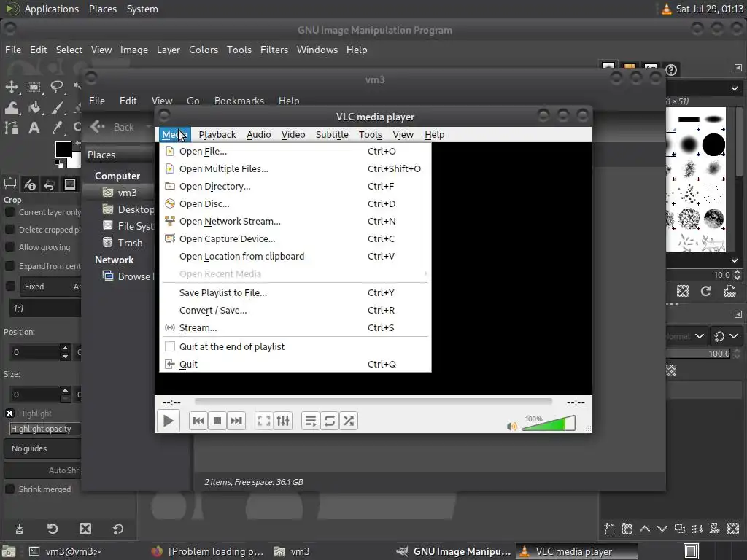Choose Save Playlist to File...

pos(295,293)
